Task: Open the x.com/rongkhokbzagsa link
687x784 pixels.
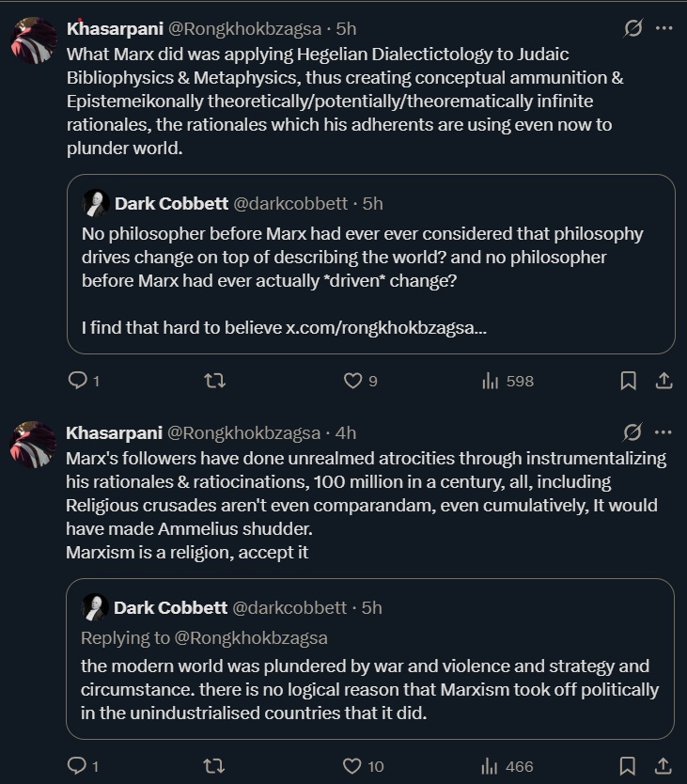Action: coord(385,329)
